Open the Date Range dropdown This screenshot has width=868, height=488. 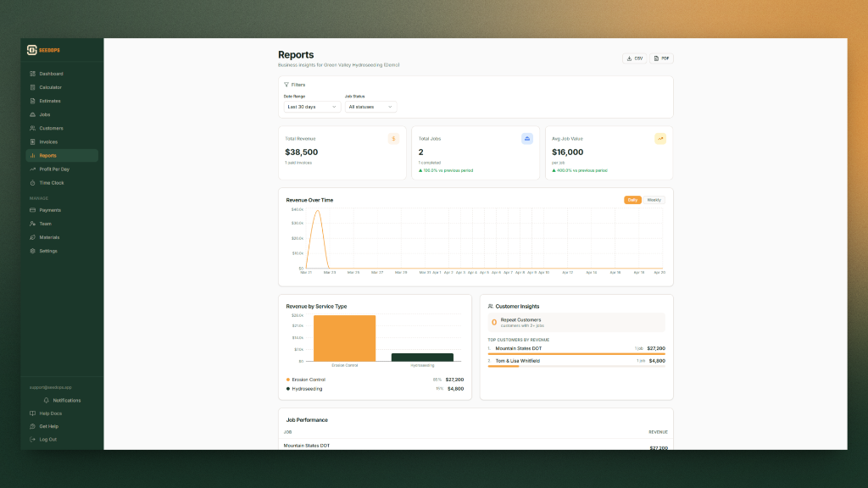312,107
